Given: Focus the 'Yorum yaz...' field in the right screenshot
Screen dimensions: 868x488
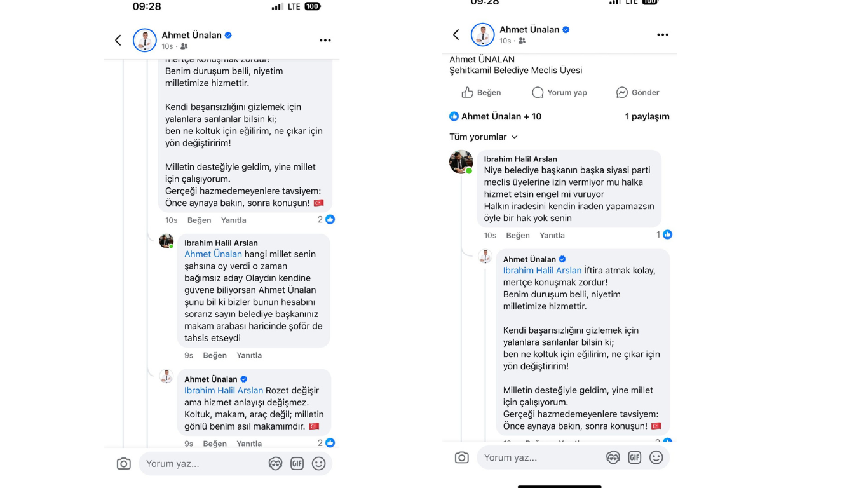Looking at the screenshot, I should [540, 457].
